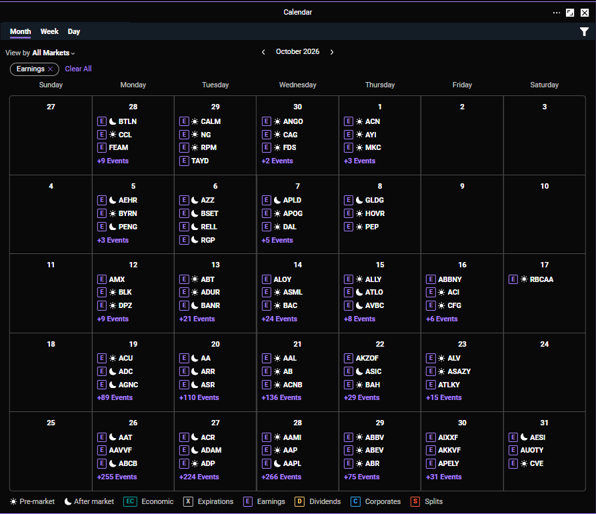Open the FEAM earnings entry
Image resolution: width=596 pixels, height=514 pixels.
(x=113, y=148)
